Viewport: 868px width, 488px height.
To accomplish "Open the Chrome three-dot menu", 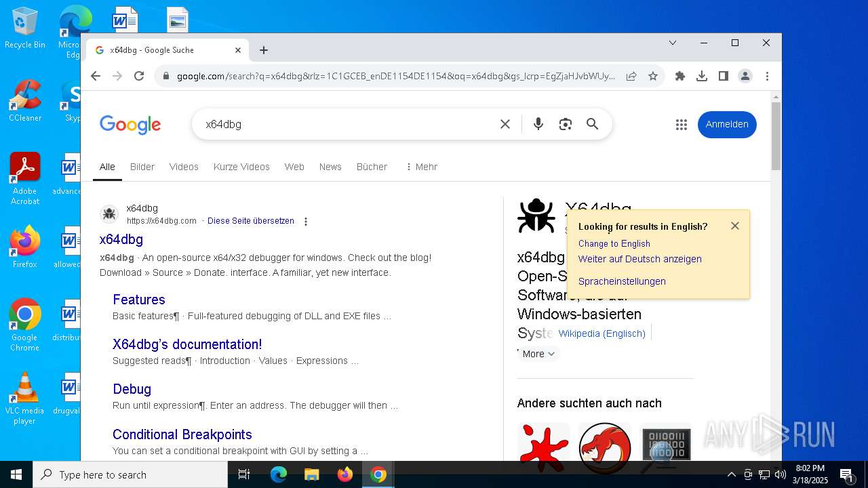I will [x=767, y=76].
